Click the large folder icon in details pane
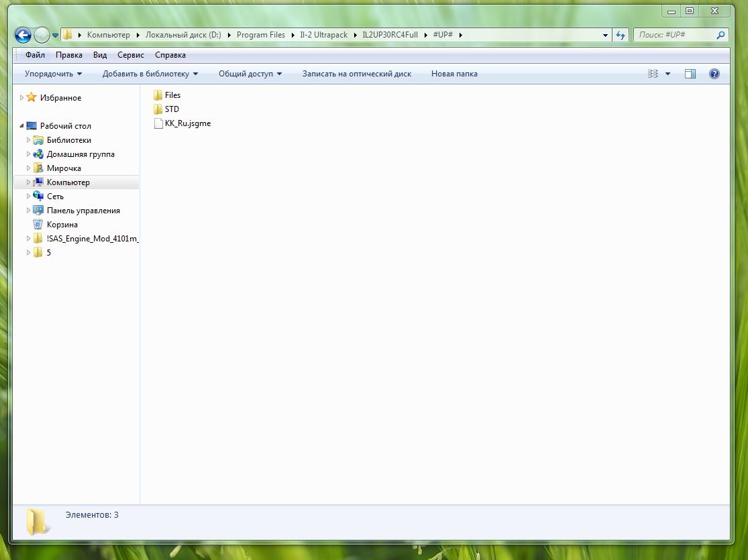This screenshot has height=560, width=748. tap(37, 521)
